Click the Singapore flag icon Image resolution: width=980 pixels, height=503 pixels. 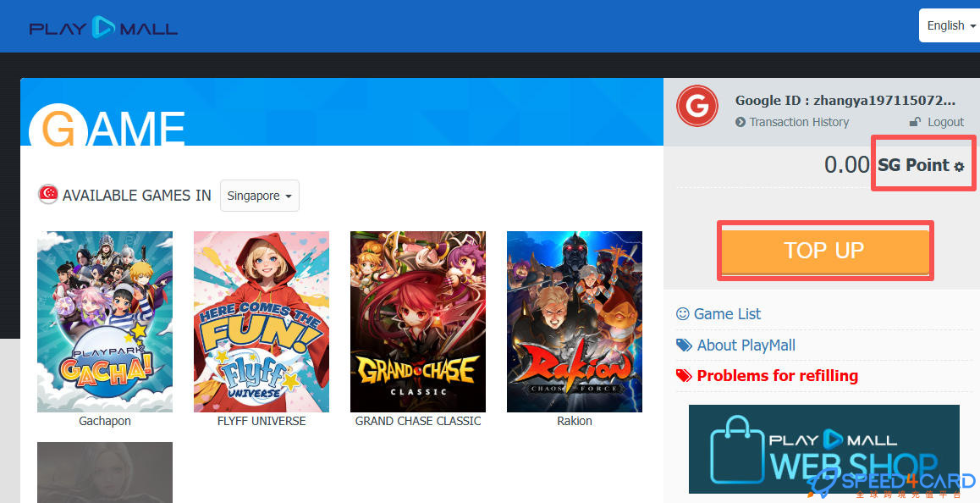click(48, 195)
